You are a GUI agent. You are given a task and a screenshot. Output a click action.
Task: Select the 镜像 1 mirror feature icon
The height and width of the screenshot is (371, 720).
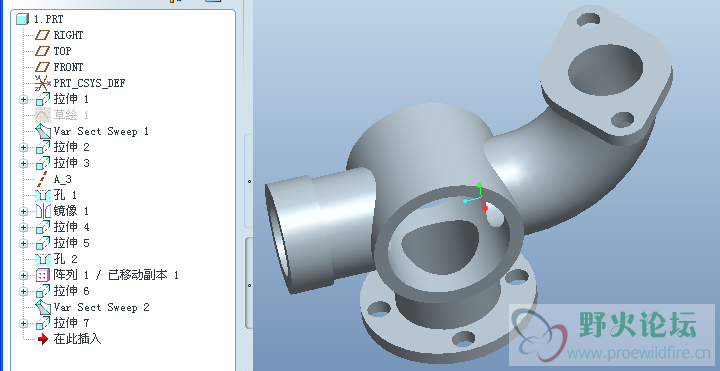pos(43,211)
